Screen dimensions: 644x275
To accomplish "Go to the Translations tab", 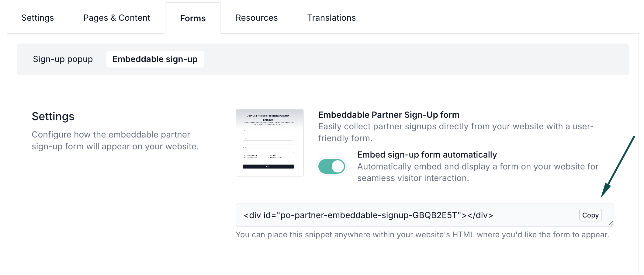I will (331, 18).
